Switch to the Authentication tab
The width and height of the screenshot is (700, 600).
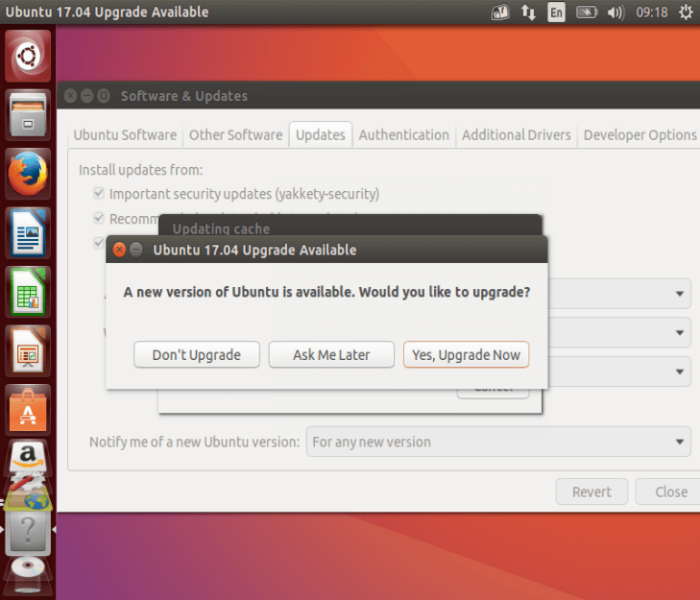pyautogui.click(x=404, y=134)
